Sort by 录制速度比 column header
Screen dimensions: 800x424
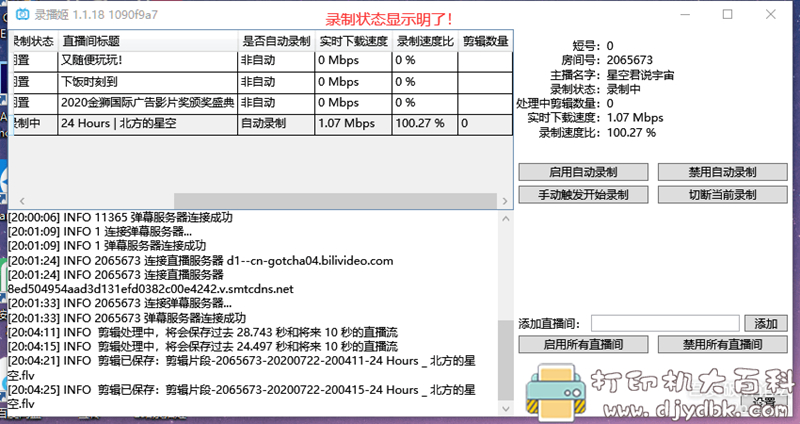425,41
